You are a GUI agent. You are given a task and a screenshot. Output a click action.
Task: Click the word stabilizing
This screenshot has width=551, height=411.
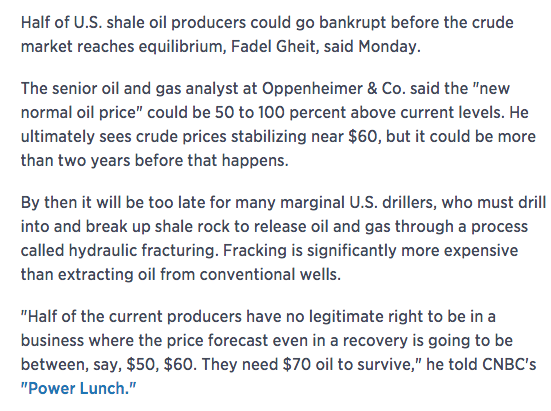click(269, 137)
